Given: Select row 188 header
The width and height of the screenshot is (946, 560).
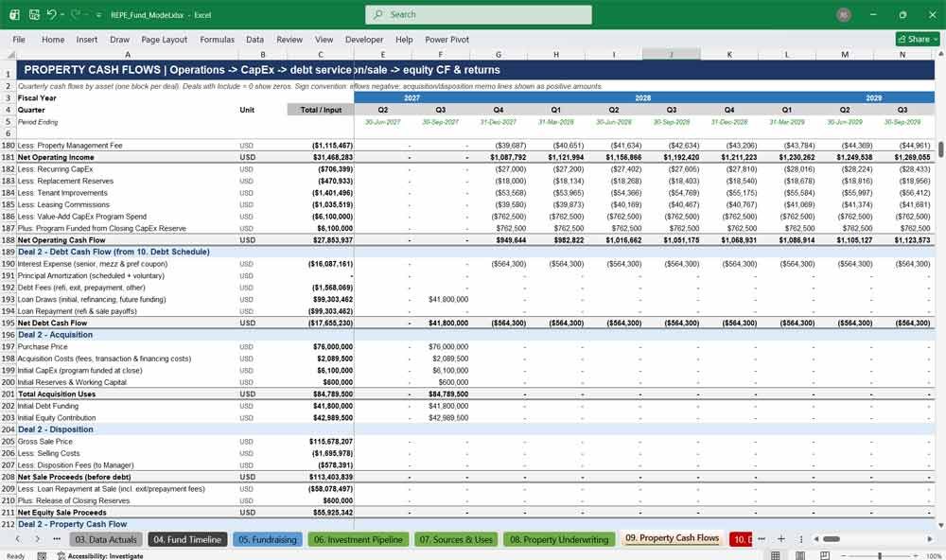Looking at the screenshot, I should click(9, 240).
